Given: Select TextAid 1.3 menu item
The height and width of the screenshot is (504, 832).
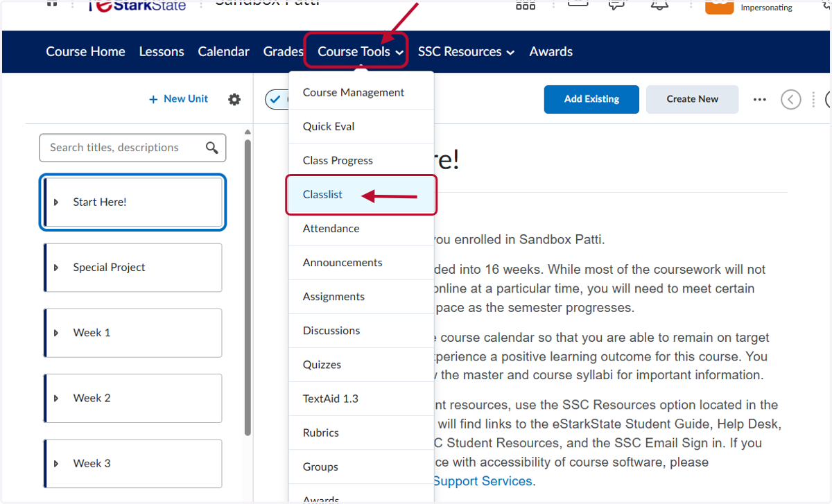Looking at the screenshot, I should [361, 398].
